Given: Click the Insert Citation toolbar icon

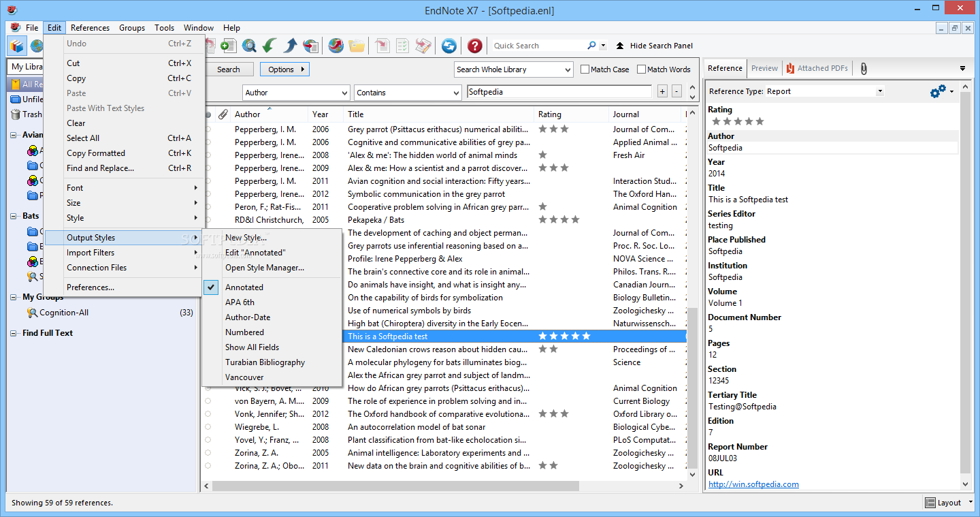Looking at the screenshot, I should (382, 46).
